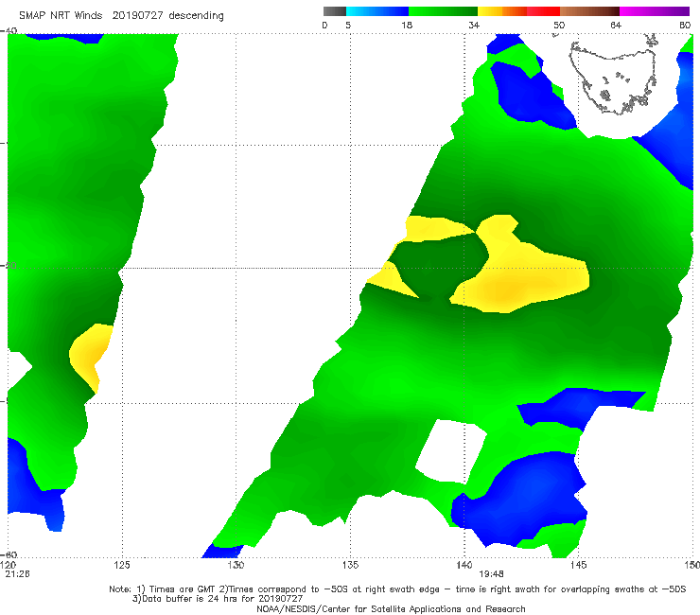Screen dimensions: 700x615
Task: Click the green 18–34 color bar segment
Action: (x=443, y=11)
